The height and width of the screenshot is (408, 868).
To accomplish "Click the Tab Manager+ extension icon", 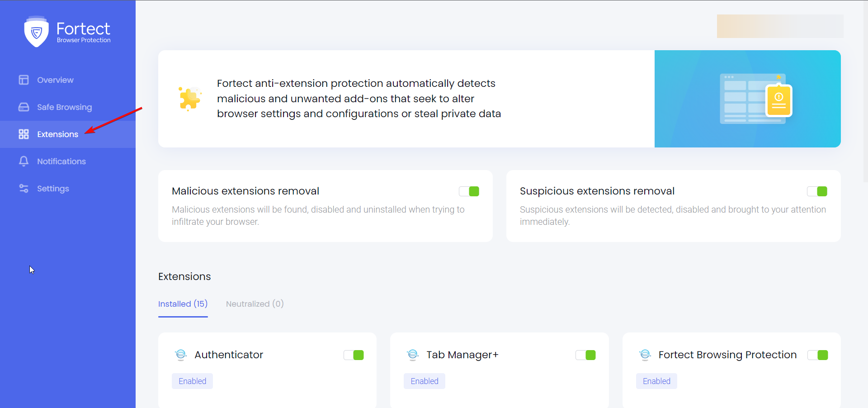I will [413, 355].
